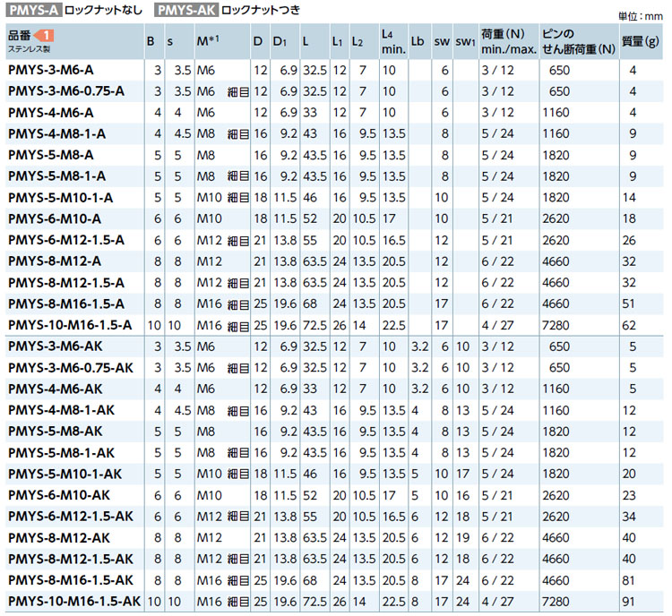This screenshot has height=616, width=672.
Task: Open part number PMYS-3-M6-0.75-AK
Action: pyautogui.click(x=70, y=367)
